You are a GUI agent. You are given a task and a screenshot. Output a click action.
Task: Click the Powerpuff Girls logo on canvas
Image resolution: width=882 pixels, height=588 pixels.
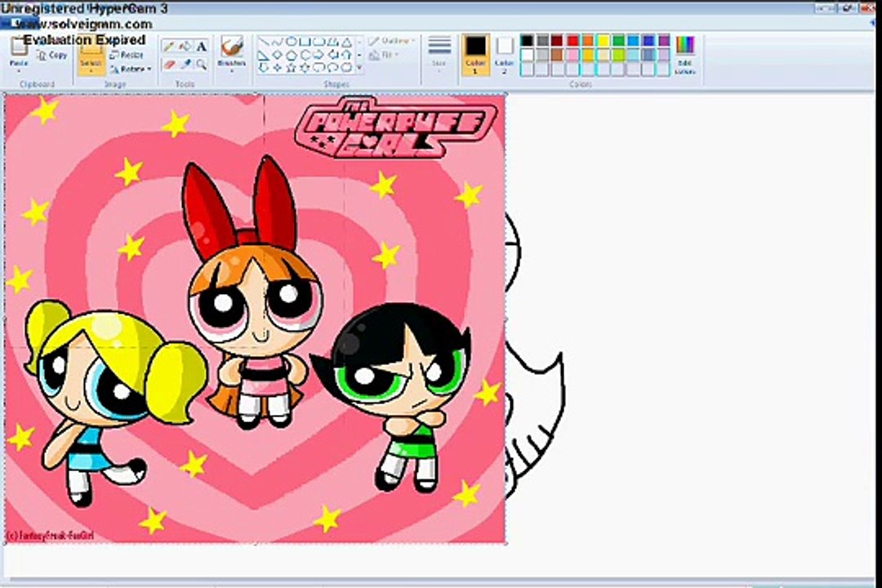[395, 127]
